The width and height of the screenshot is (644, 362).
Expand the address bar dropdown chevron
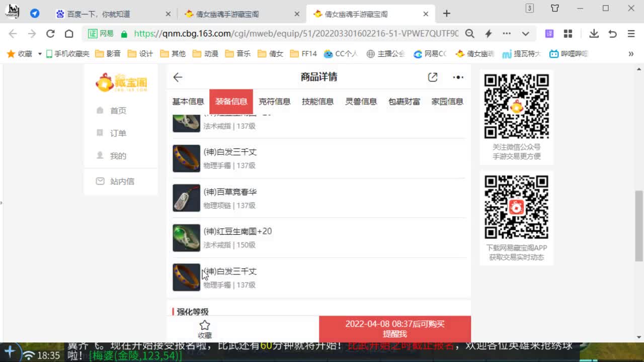click(525, 34)
